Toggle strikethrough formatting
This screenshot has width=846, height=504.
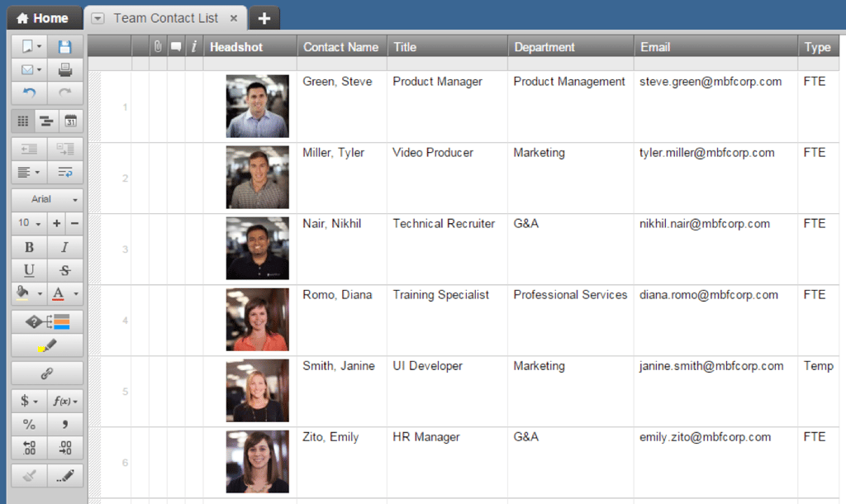pyautogui.click(x=65, y=272)
